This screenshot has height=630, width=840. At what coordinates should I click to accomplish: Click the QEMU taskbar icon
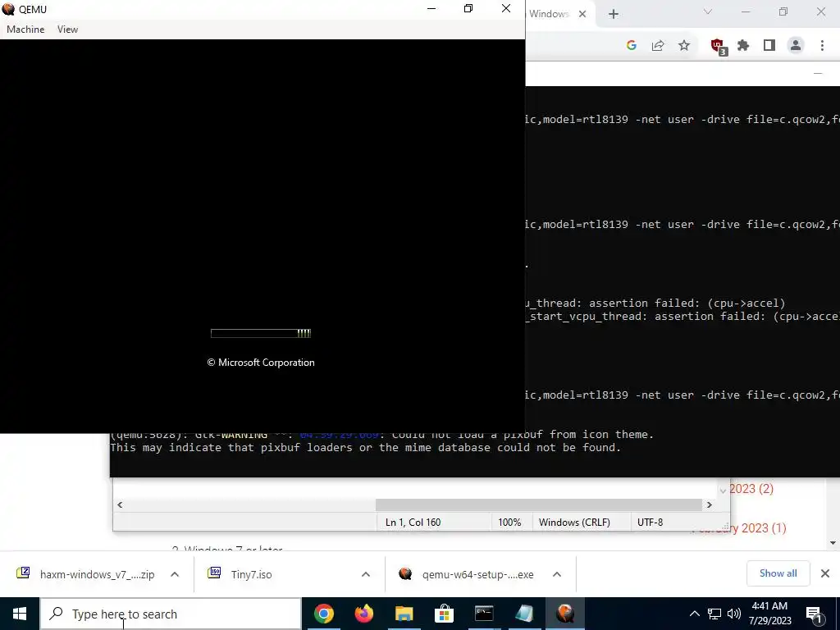point(564,614)
